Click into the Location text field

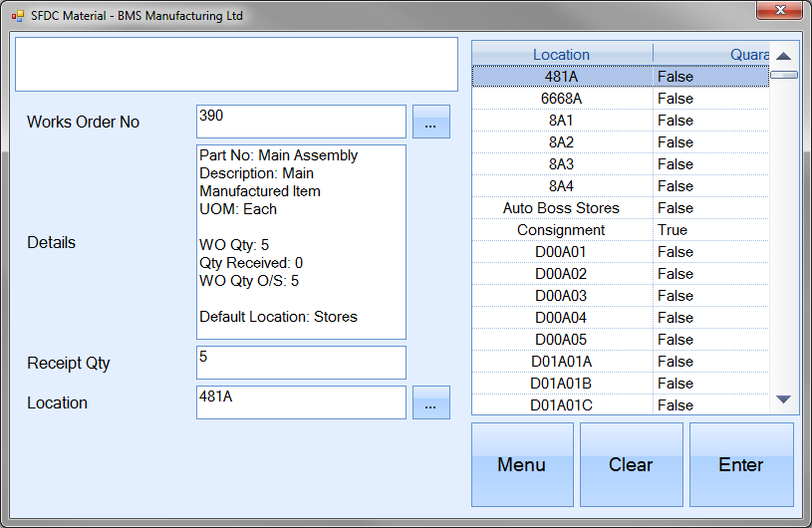pyautogui.click(x=301, y=402)
